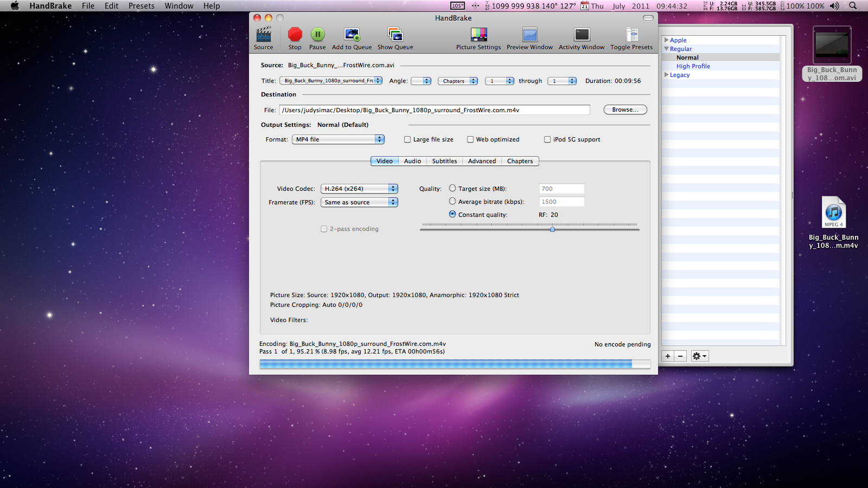Remove the selected preset with minus button
Image resolution: width=868 pixels, height=488 pixels.
pos(680,356)
